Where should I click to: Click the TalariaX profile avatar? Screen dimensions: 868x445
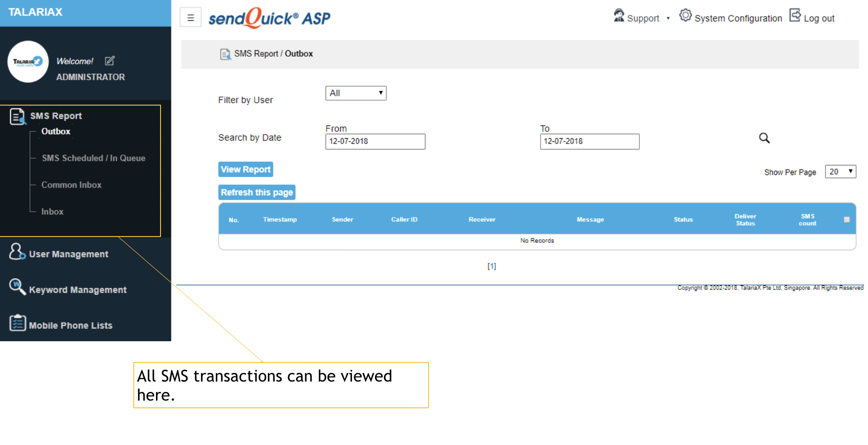28,62
